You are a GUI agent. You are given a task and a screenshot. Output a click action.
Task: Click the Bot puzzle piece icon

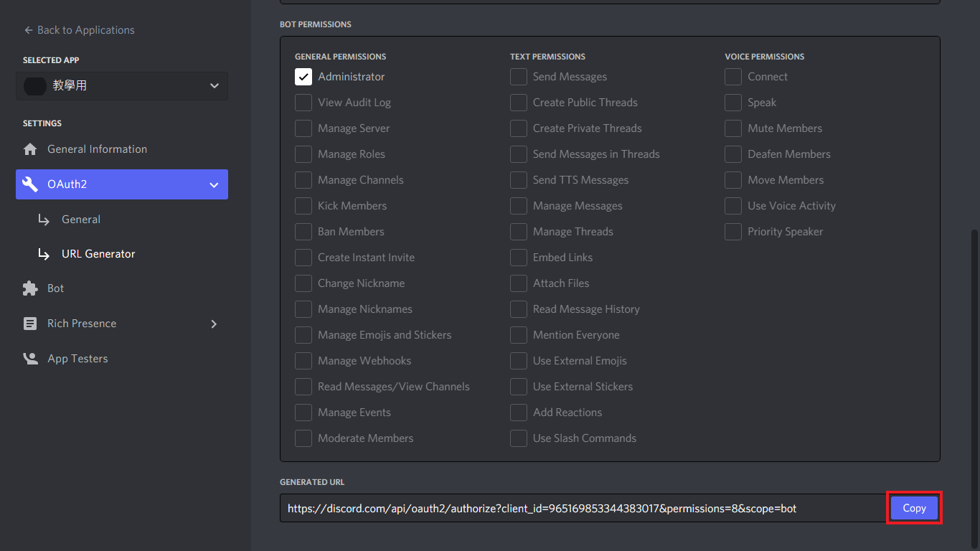pyautogui.click(x=30, y=288)
